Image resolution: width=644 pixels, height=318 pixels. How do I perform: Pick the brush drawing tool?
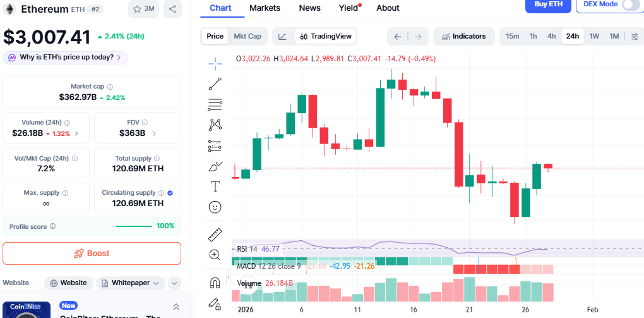pyautogui.click(x=215, y=167)
